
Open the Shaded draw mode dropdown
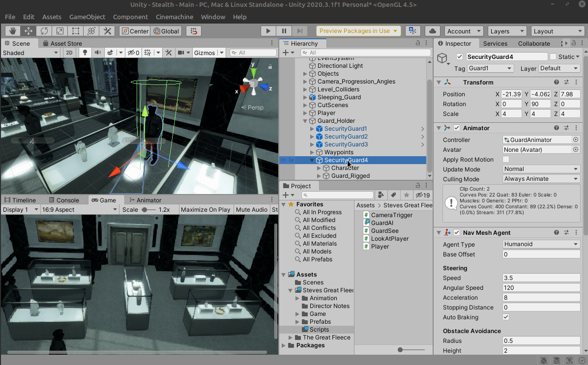point(30,53)
